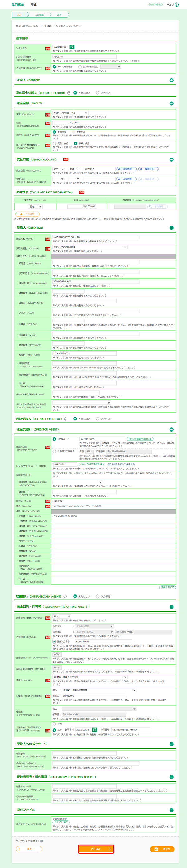
Task: Select 入力する for INTERMEDIARY AGENT
Action: [x=98, y=596]
